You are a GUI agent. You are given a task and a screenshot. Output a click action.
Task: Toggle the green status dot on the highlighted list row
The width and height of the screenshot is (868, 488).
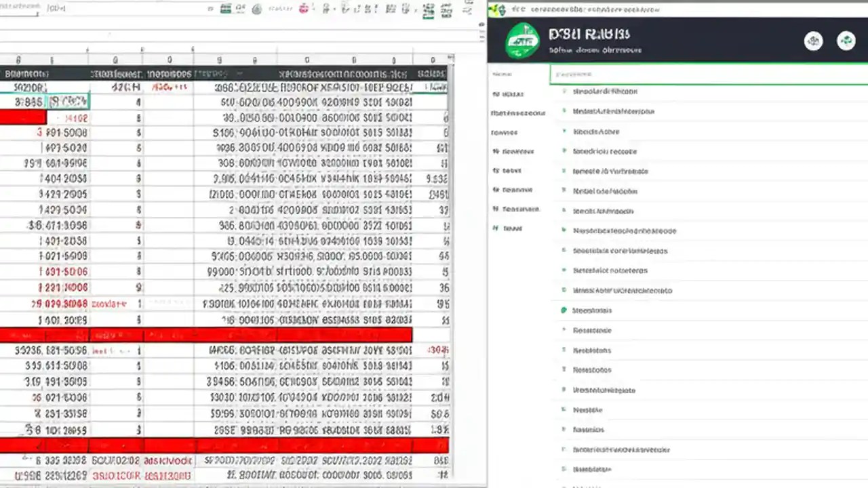[564, 310]
